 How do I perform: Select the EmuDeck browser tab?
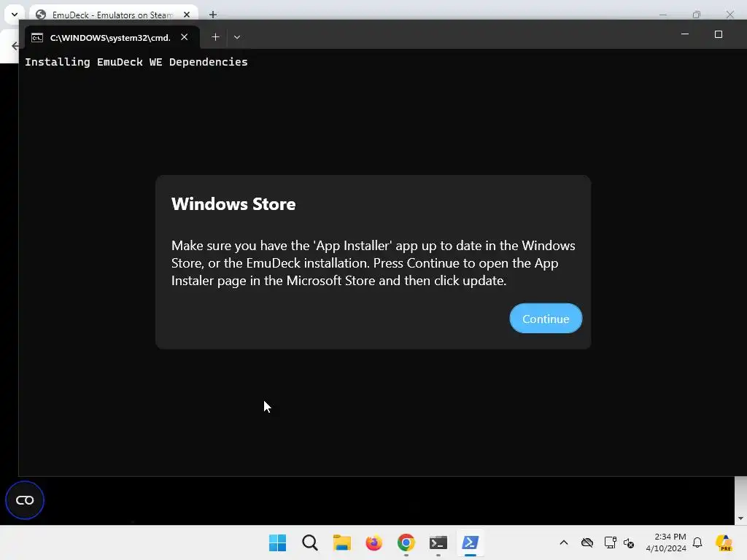coord(113,15)
